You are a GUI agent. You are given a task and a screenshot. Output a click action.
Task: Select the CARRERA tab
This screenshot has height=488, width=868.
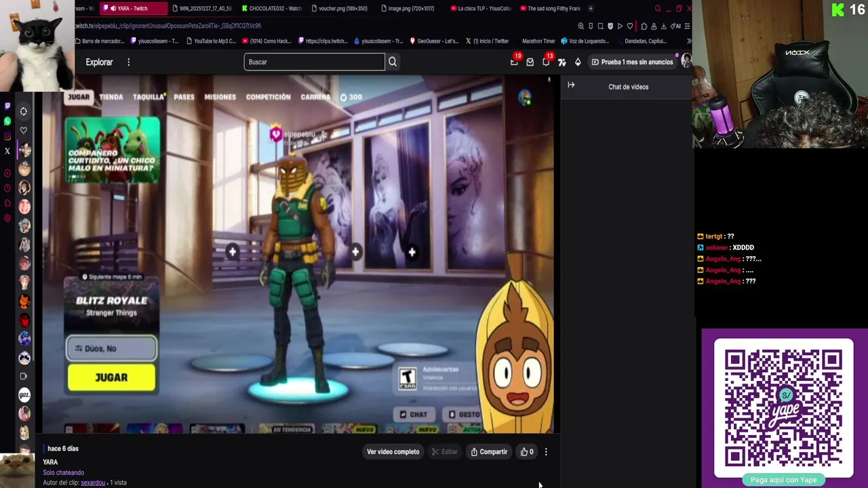(x=315, y=97)
